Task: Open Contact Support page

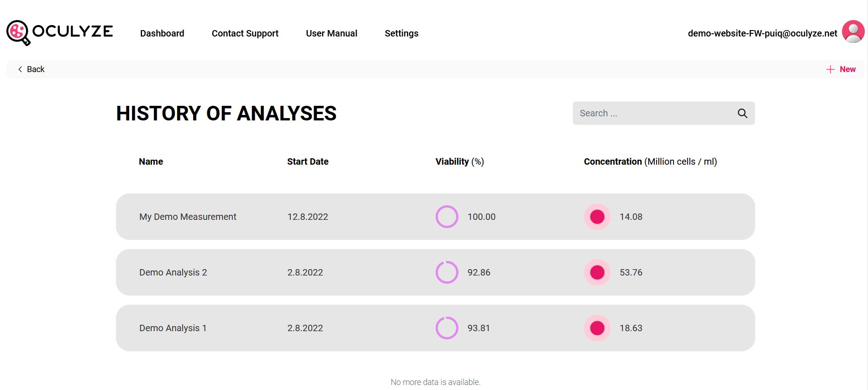Action: click(245, 33)
